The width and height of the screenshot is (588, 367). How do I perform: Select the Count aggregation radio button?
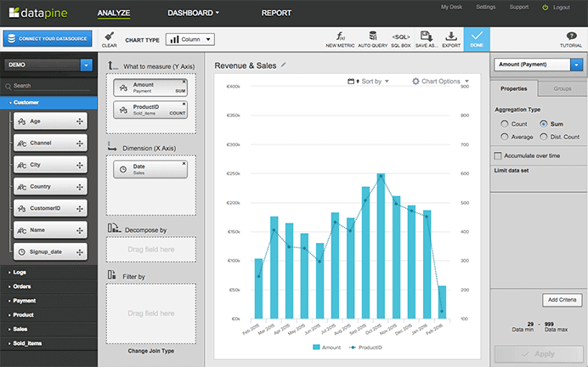coord(505,124)
